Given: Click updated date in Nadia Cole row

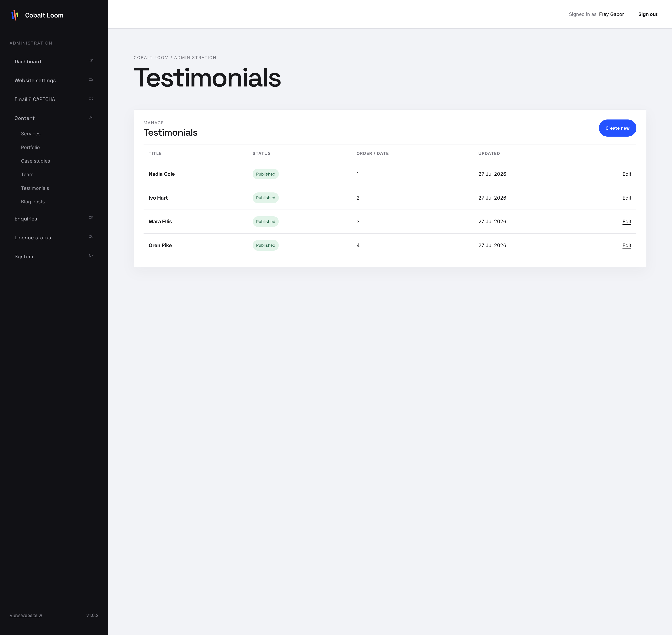Looking at the screenshot, I should click(492, 174).
